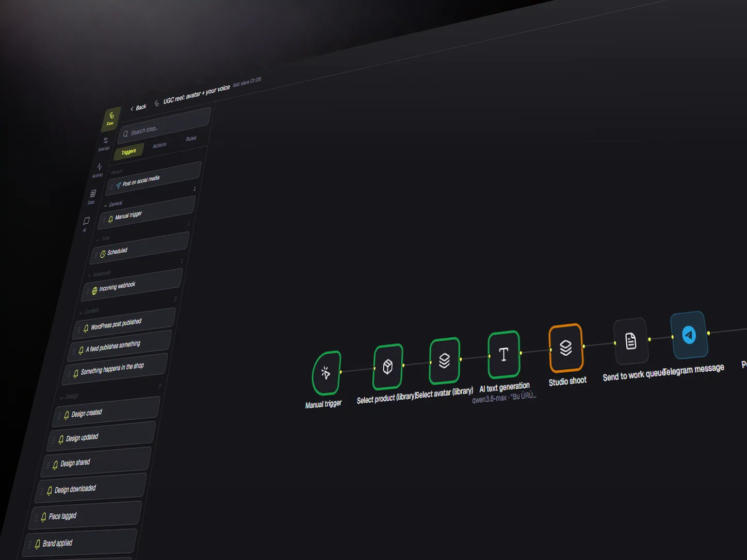Switch to the Rules tab

[191, 139]
